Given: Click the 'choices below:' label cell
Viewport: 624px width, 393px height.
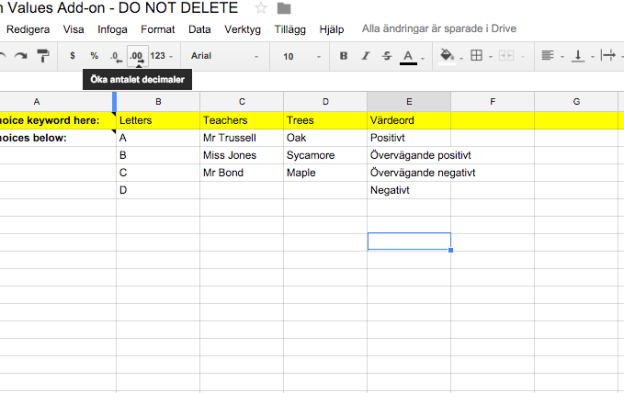Looking at the screenshot, I should (x=58, y=138).
